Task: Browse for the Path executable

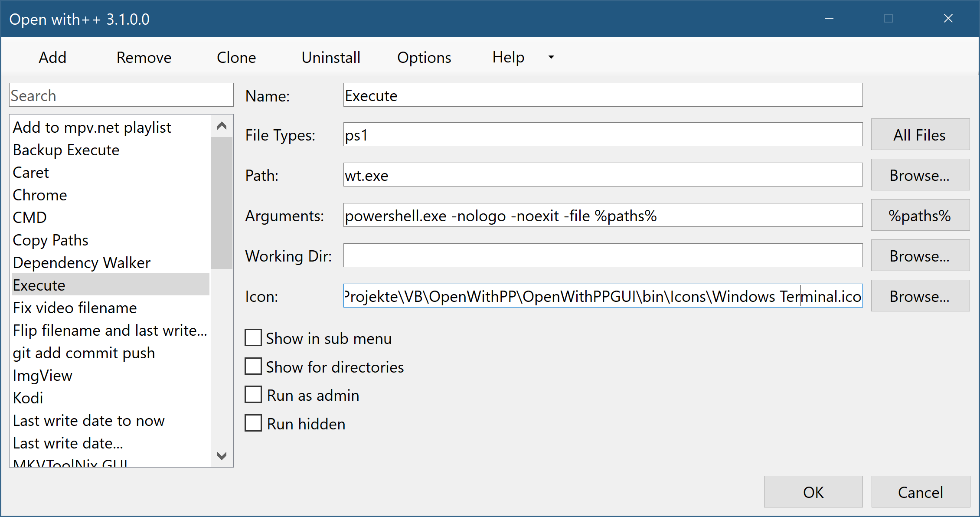Action: tap(920, 175)
